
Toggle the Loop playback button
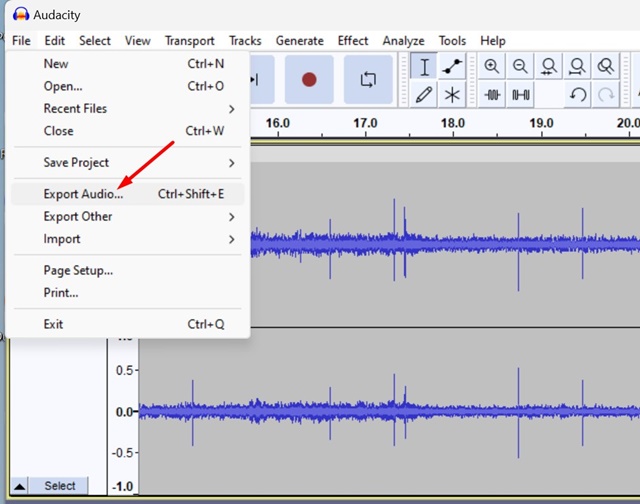(x=368, y=80)
